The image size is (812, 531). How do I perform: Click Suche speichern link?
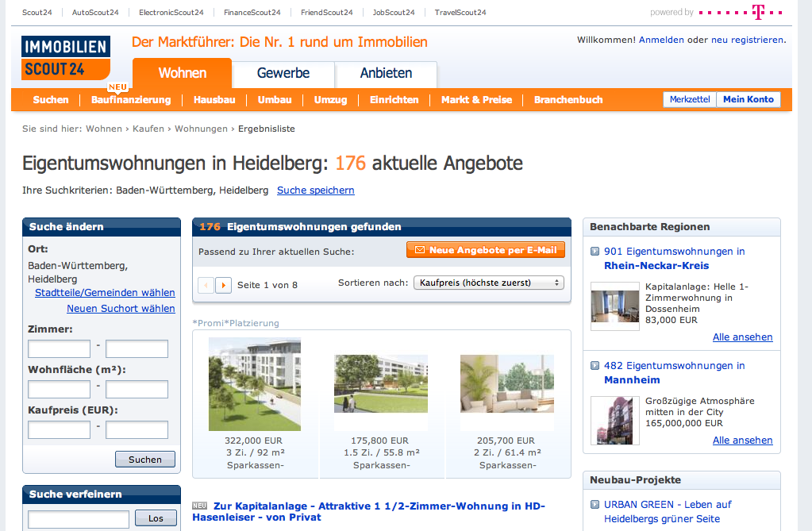pos(316,190)
